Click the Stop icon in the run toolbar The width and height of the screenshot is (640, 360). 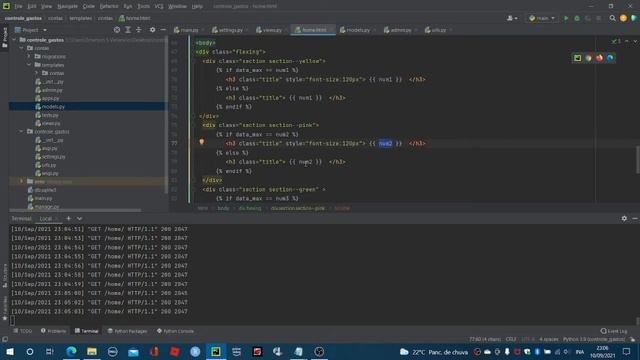(599, 18)
